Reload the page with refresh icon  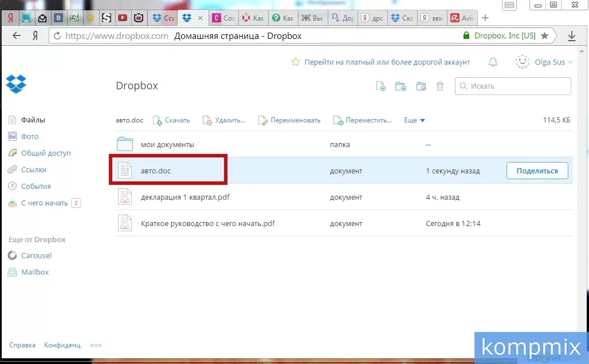pyautogui.click(x=57, y=35)
